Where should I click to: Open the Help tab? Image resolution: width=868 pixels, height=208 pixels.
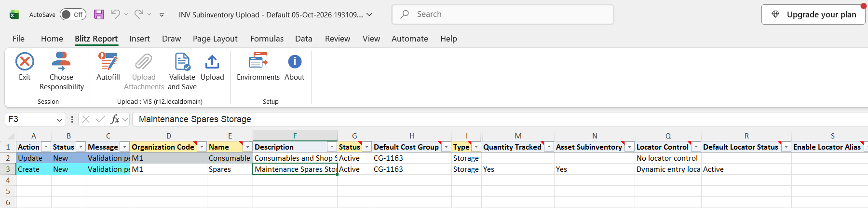click(448, 39)
